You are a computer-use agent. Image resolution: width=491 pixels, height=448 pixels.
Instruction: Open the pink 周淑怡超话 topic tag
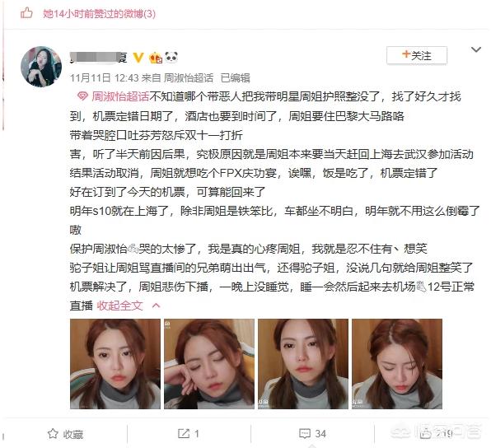click(x=120, y=96)
